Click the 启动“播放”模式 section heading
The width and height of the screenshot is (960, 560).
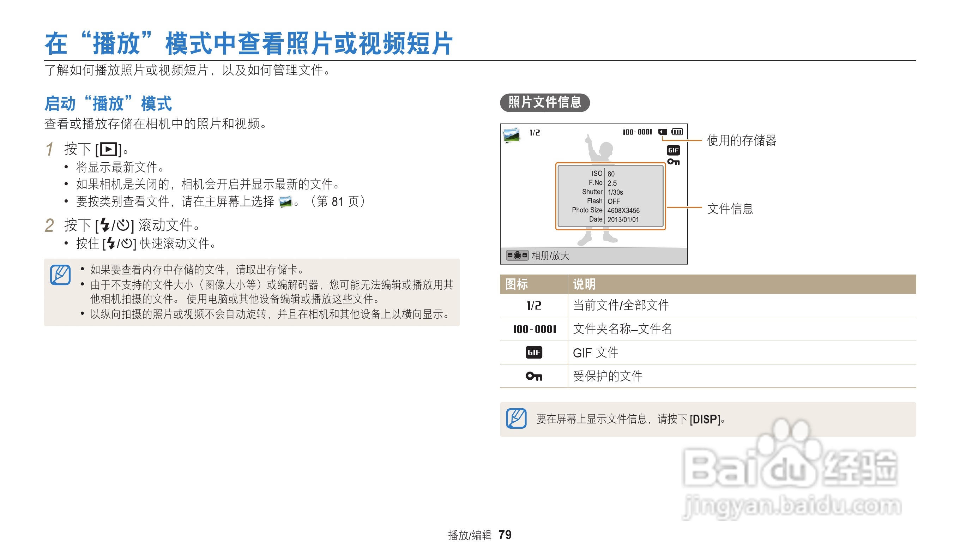point(108,104)
